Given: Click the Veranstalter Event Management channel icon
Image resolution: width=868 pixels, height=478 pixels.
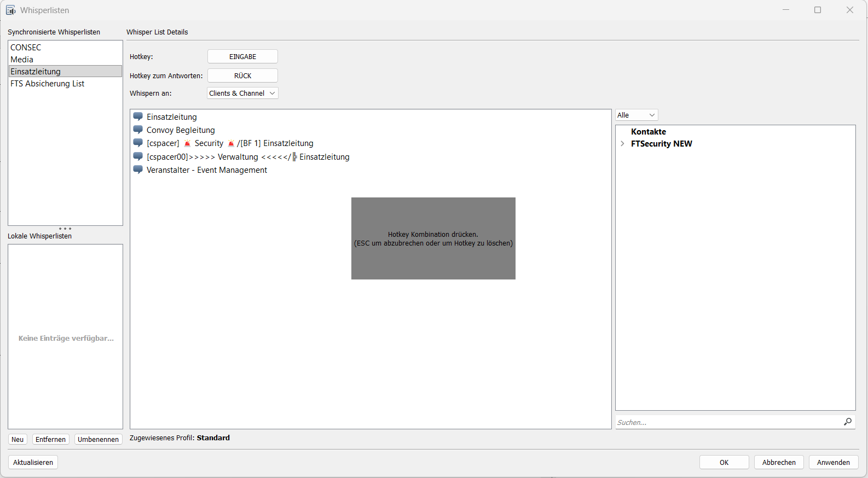Looking at the screenshot, I should point(138,170).
